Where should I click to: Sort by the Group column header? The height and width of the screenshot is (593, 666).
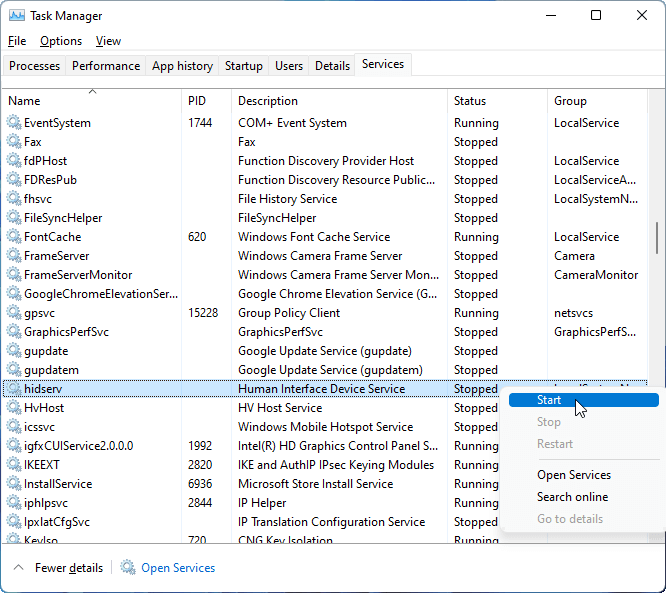[x=597, y=101]
